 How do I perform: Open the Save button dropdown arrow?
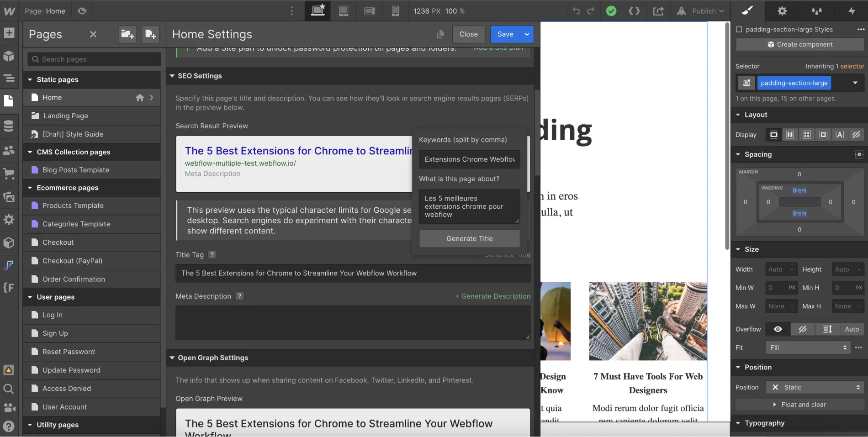tap(527, 34)
